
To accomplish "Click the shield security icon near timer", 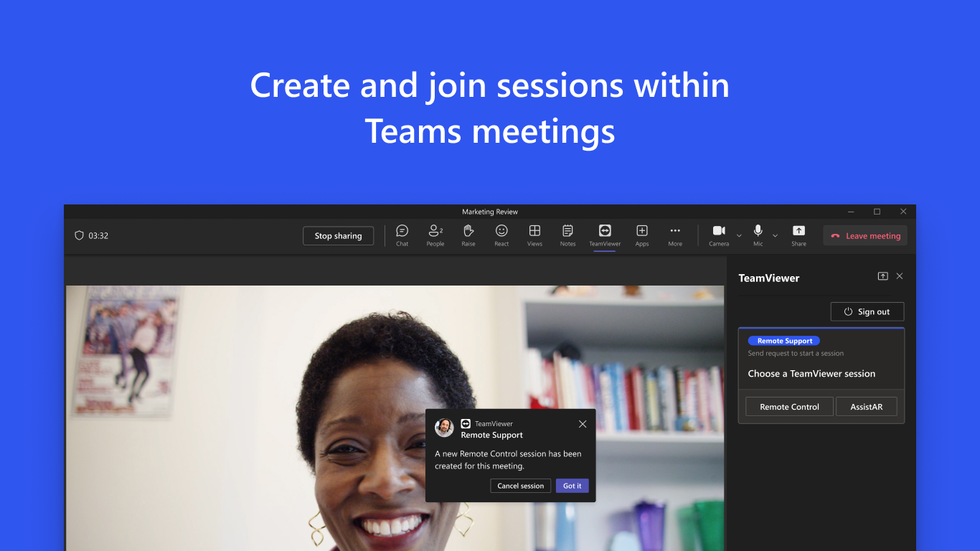I will point(79,235).
